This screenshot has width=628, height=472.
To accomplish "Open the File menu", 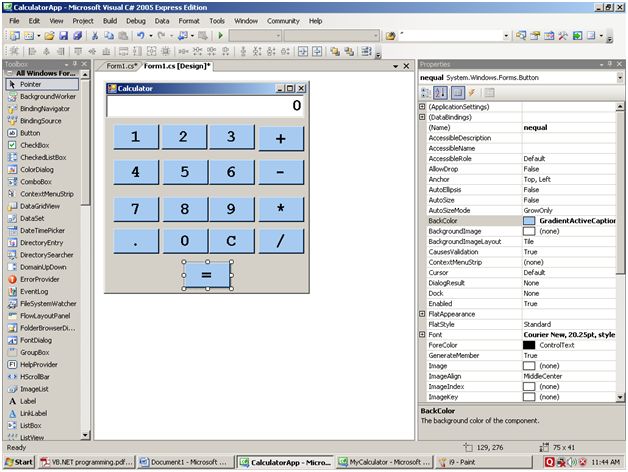I will tap(14, 21).
